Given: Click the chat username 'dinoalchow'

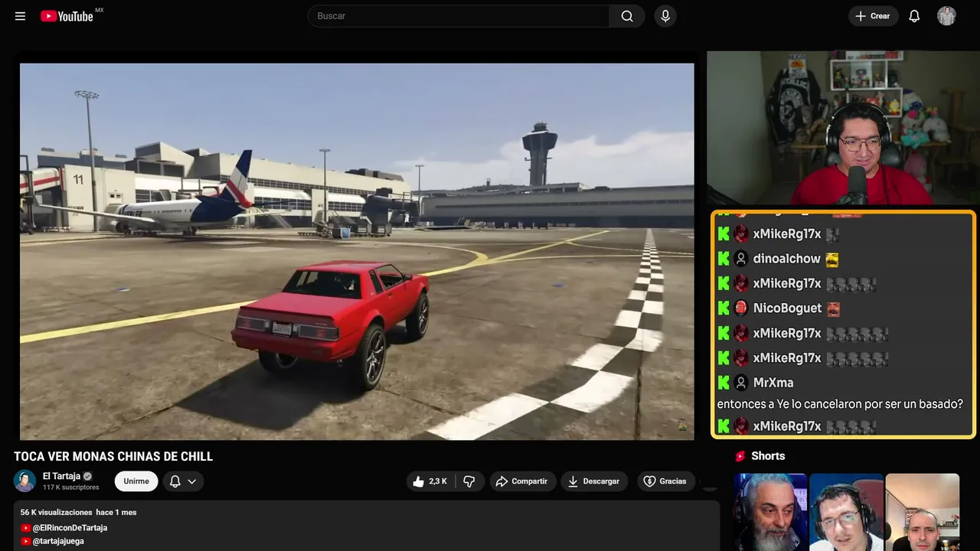Looking at the screenshot, I should tap(786, 259).
